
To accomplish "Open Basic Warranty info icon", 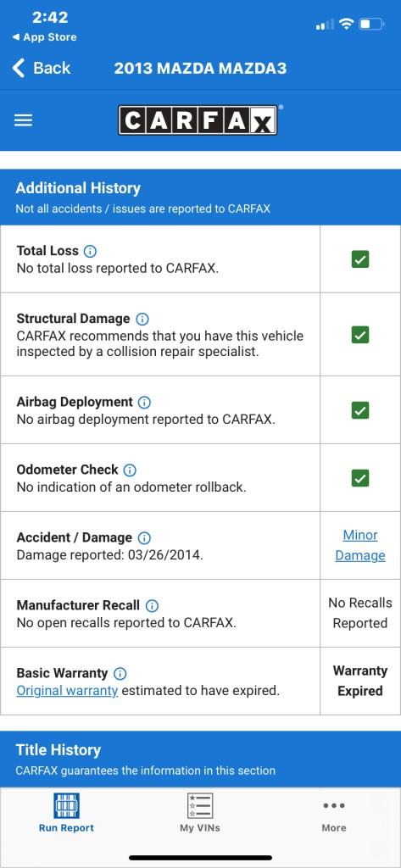I will 120,674.
